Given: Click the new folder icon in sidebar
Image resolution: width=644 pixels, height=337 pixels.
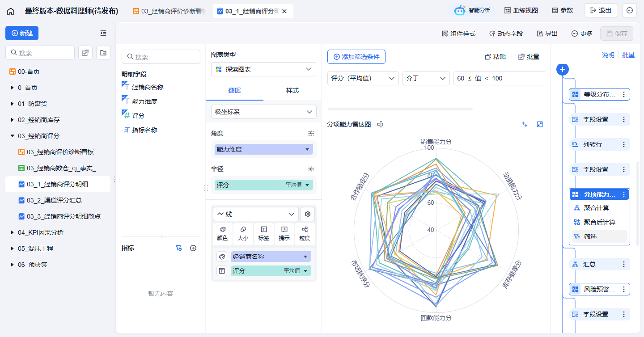Looking at the screenshot, I should [x=103, y=53].
